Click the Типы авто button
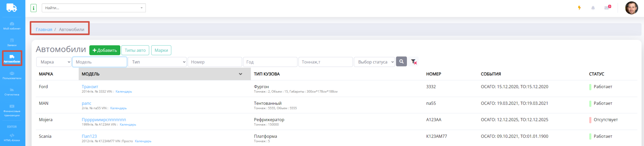Screen dimensions: 644x146 (135, 50)
